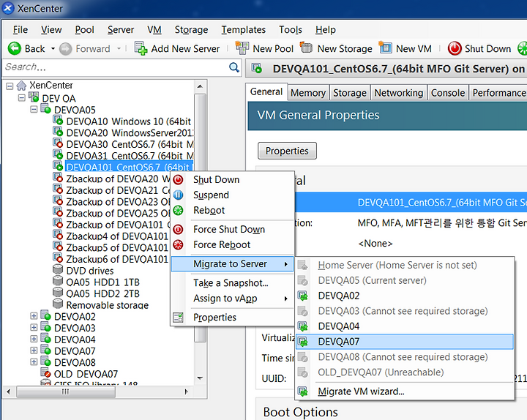The height and width of the screenshot is (420, 527).
Task: Click the DEVQA05 server icon
Action: click(x=45, y=108)
